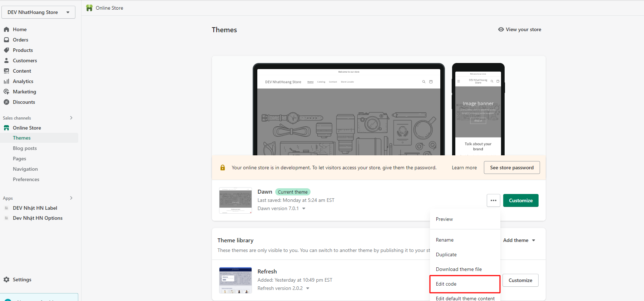Screen dimensions: 644x301
Task: Click the Online Store storefront icon in sidebar
Action: pos(6,128)
